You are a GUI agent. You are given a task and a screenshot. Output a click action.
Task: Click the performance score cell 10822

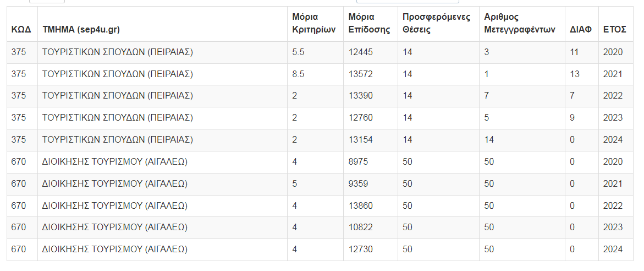361,227
